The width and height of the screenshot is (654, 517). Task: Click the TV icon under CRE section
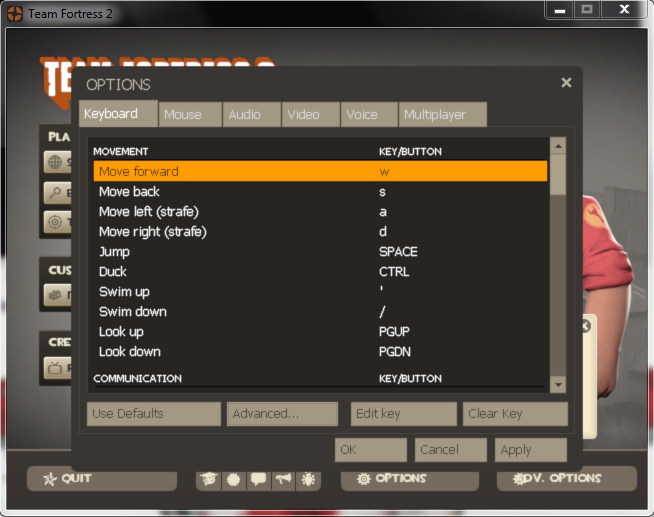coord(55,368)
